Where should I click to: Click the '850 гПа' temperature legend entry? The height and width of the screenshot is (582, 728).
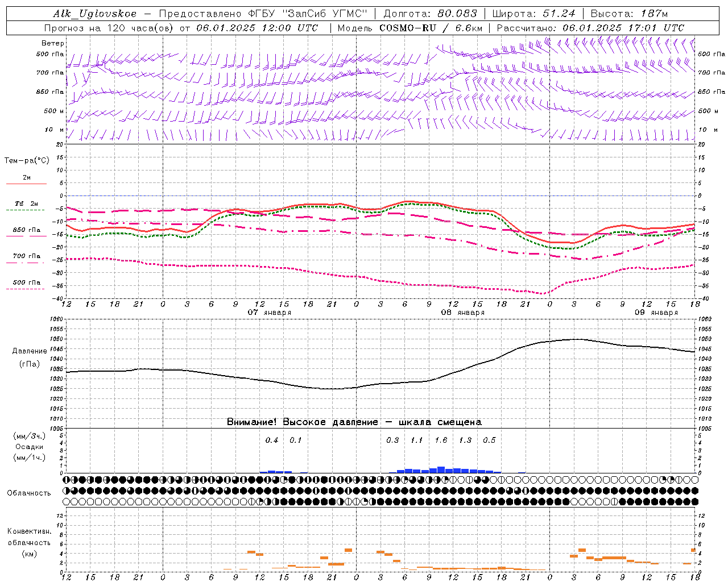point(27,230)
